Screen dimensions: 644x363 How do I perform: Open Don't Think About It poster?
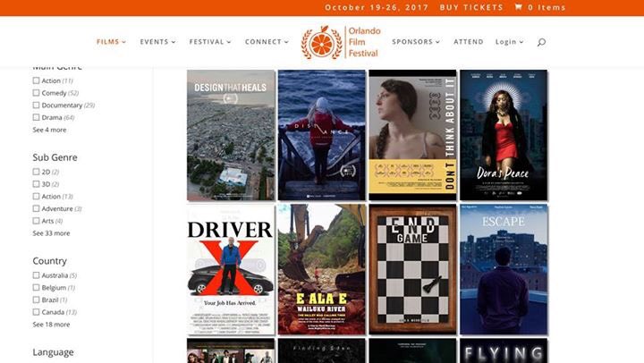click(412, 135)
